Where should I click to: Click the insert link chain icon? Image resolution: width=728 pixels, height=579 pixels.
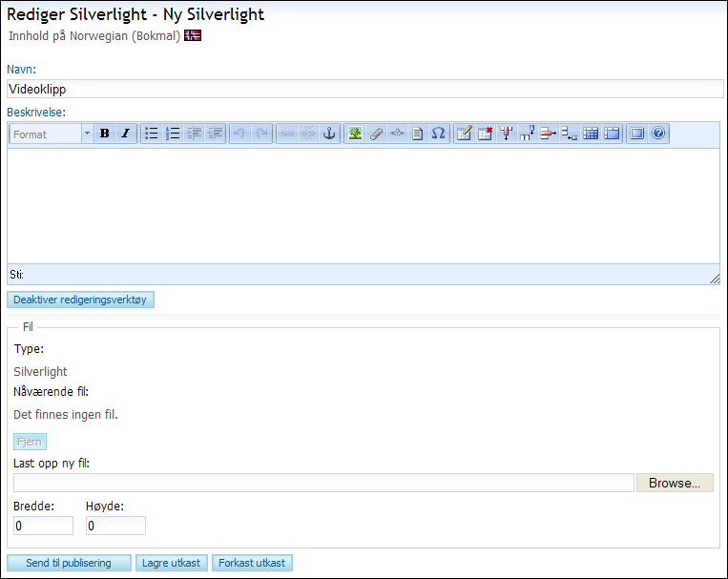pos(287,134)
